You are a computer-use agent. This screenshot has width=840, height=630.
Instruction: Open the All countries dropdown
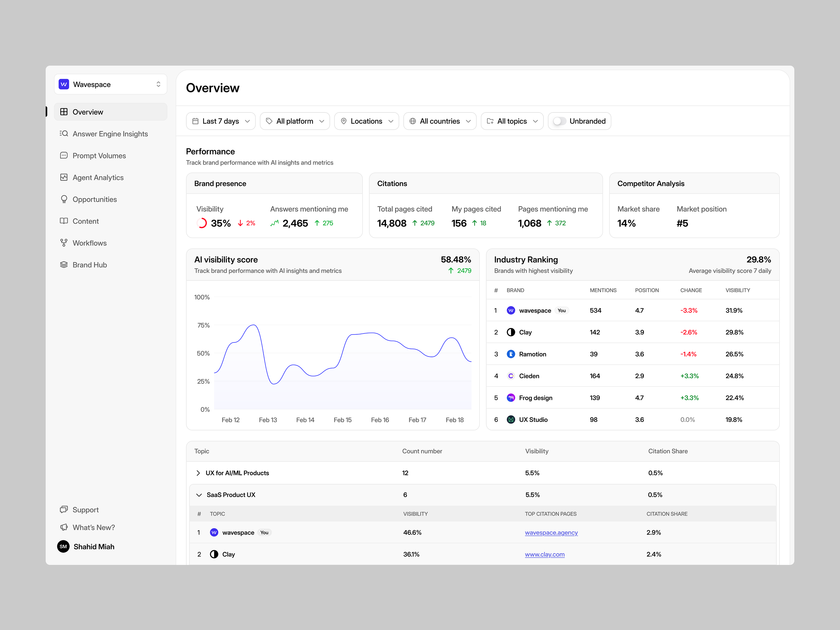(440, 121)
